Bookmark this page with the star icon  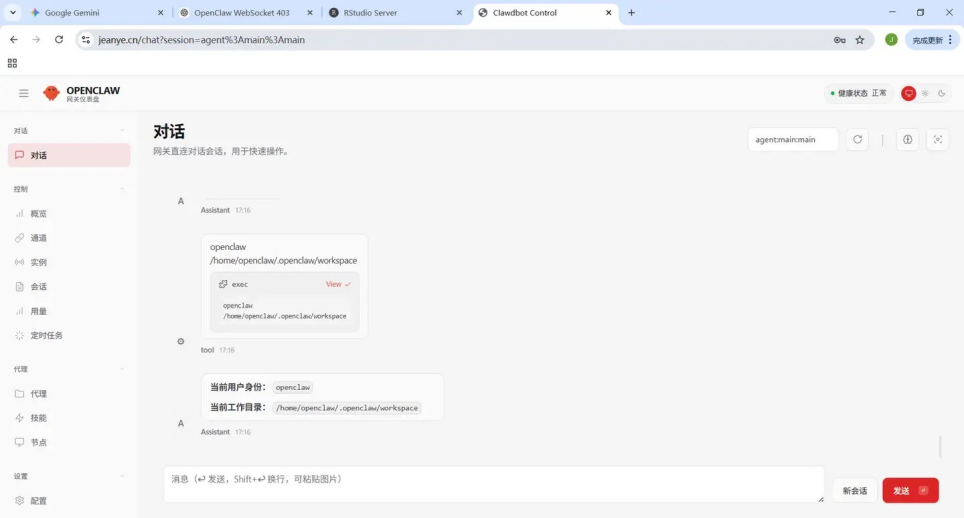[859, 40]
